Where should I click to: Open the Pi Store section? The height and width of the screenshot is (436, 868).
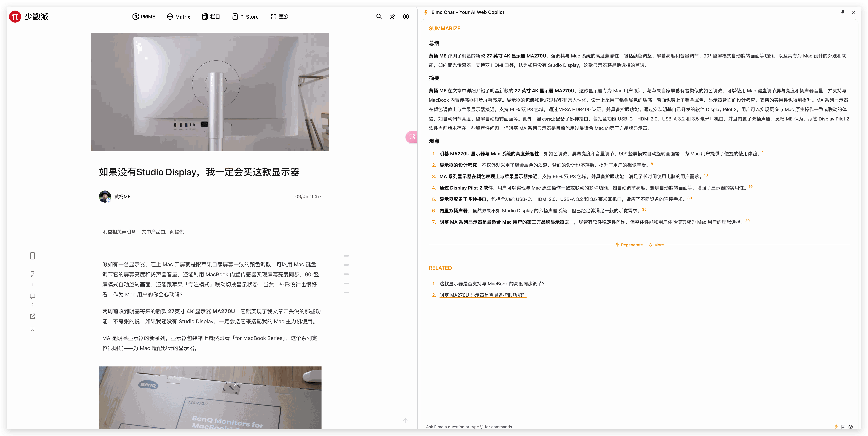(x=245, y=17)
